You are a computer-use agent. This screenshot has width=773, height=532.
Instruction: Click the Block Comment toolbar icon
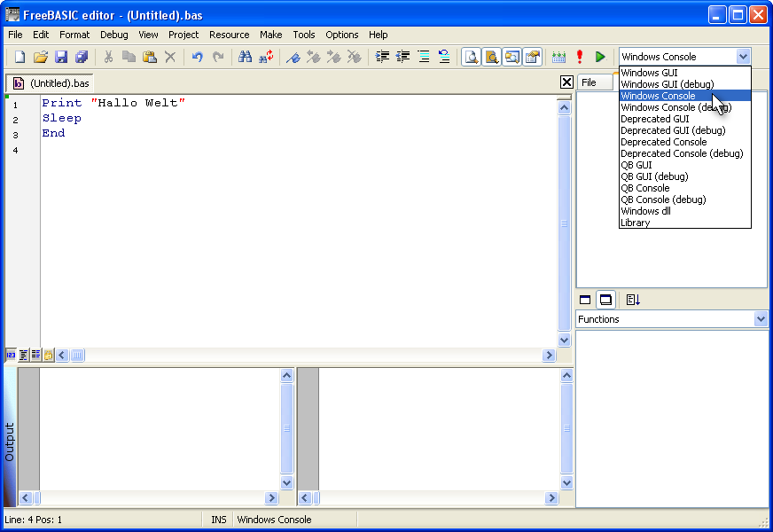[424, 57]
